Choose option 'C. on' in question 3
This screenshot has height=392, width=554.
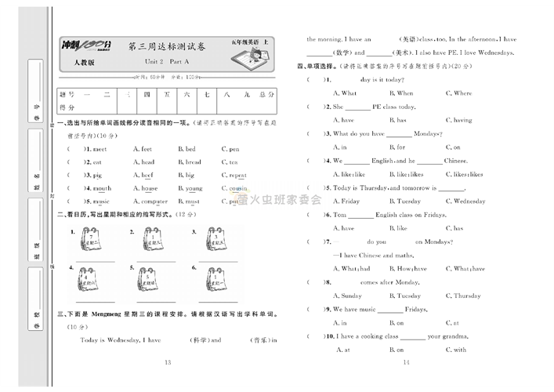coord(453,147)
